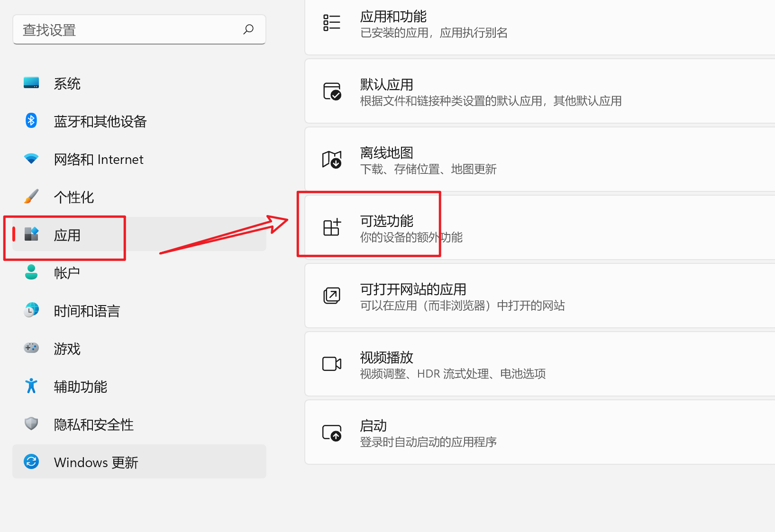Click the 游戏 gamepad icon
This screenshot has height=532, width=775.
coord(31,348)
